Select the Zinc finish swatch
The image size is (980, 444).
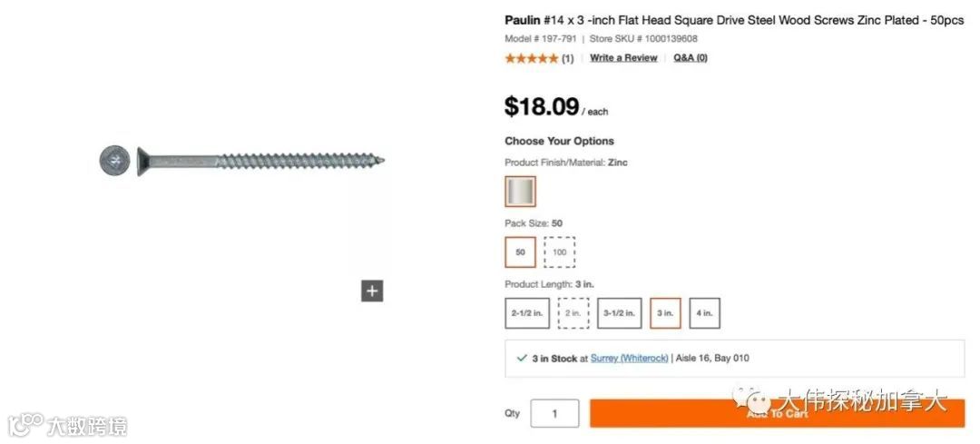pyautogui.click(x=520, y=192)
